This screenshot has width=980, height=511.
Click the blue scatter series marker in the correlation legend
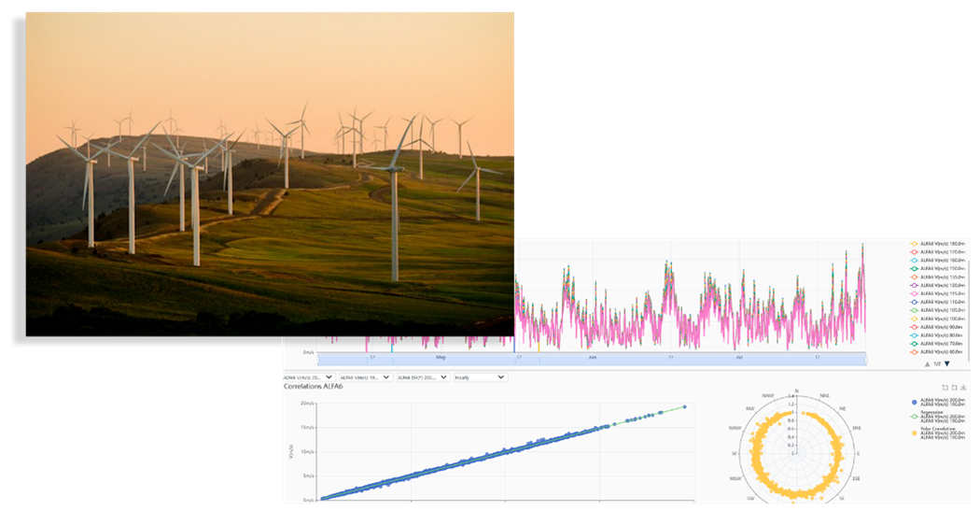[914, 402]
